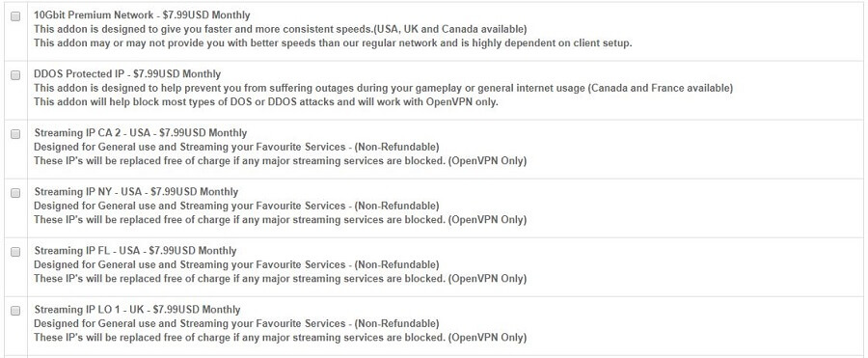Click the block DOS or DDOS attacks line

point(266,102)
